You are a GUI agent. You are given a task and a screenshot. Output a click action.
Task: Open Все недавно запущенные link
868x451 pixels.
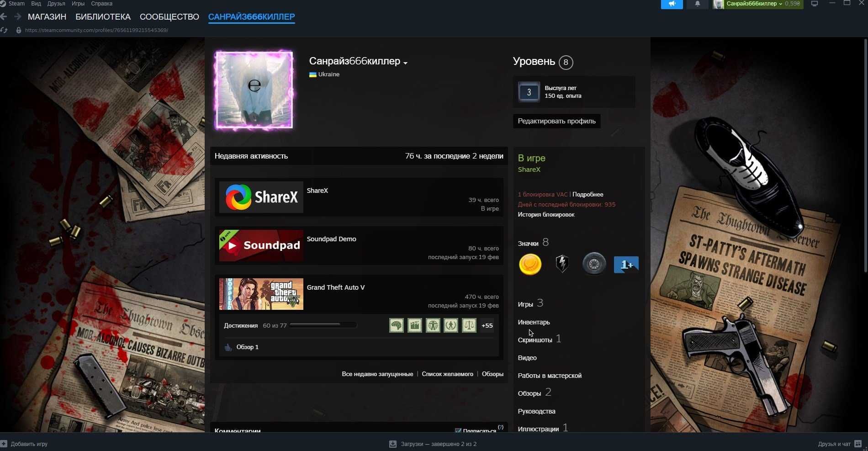click(377, 374)
